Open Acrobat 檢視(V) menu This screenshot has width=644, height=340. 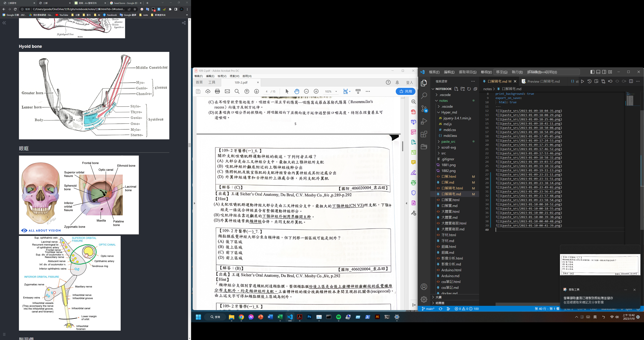(x=222, y=76)
